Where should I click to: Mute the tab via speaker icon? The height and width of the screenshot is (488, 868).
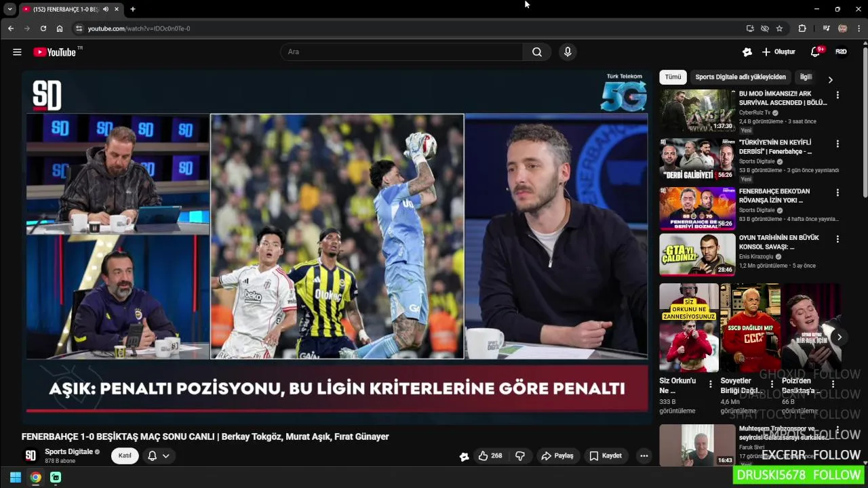point(106,9)
